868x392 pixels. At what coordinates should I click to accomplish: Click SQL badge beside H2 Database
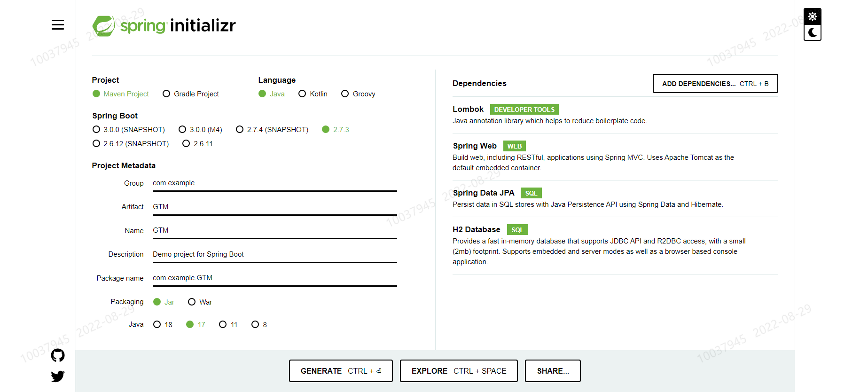pyautogui.click(x=517, y=230)
